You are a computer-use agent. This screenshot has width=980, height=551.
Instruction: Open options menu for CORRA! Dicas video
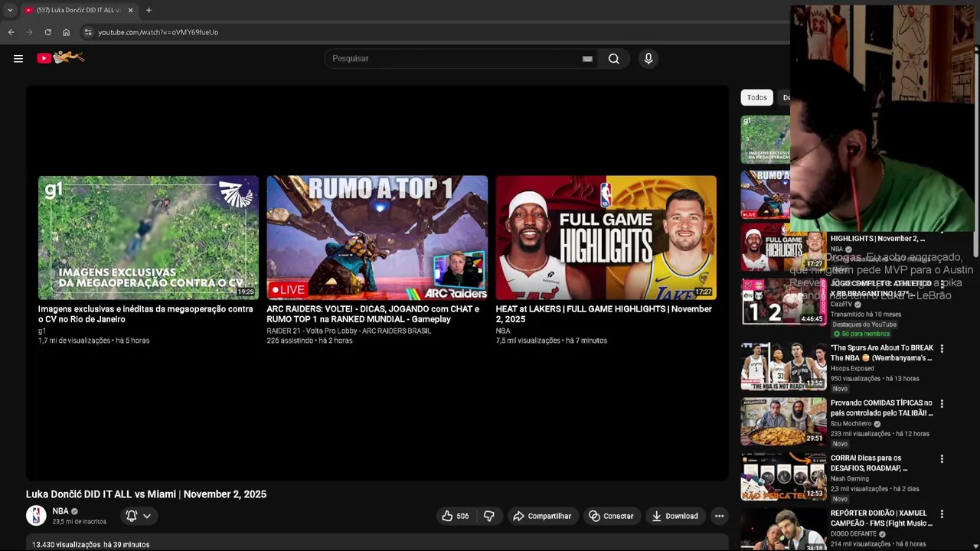pos(942,458)
